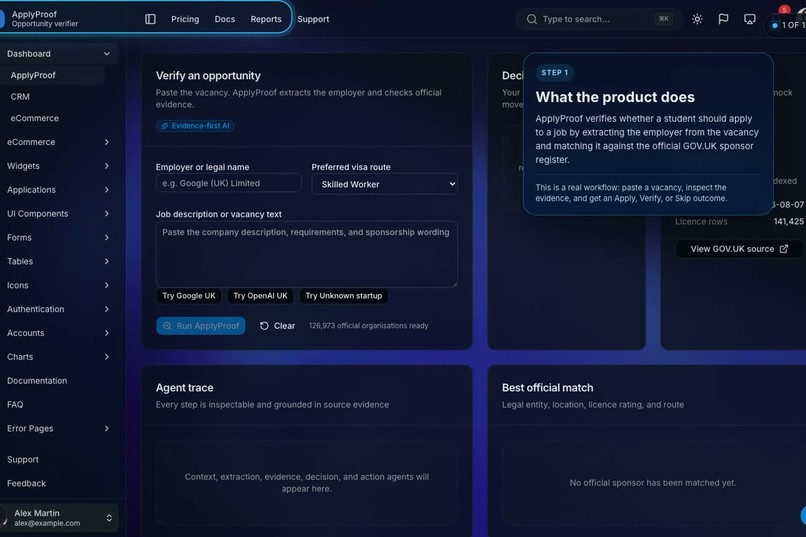Click the Job description textarea
This screenshot has width=806, height=537.
point(306,254)
